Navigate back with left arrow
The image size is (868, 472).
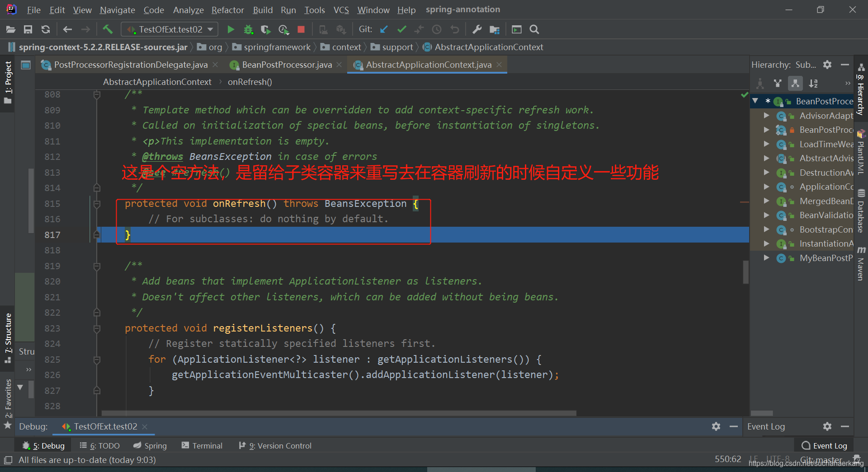pyautogui.click(x=67, y=29)
